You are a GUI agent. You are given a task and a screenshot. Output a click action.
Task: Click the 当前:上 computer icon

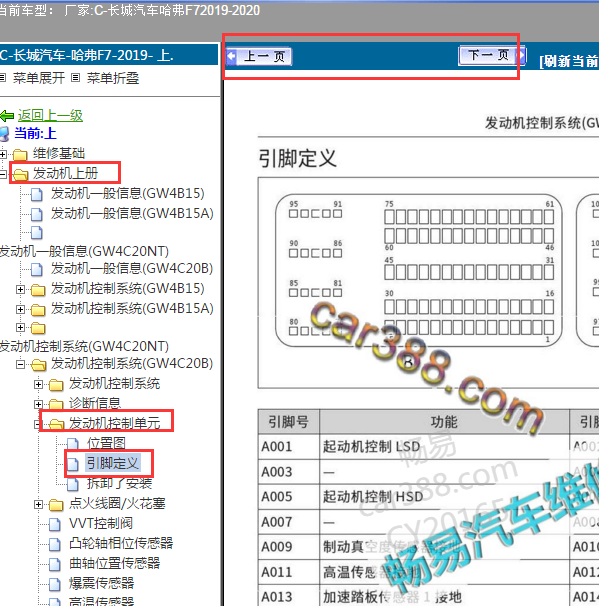click(x=5, y=134)
